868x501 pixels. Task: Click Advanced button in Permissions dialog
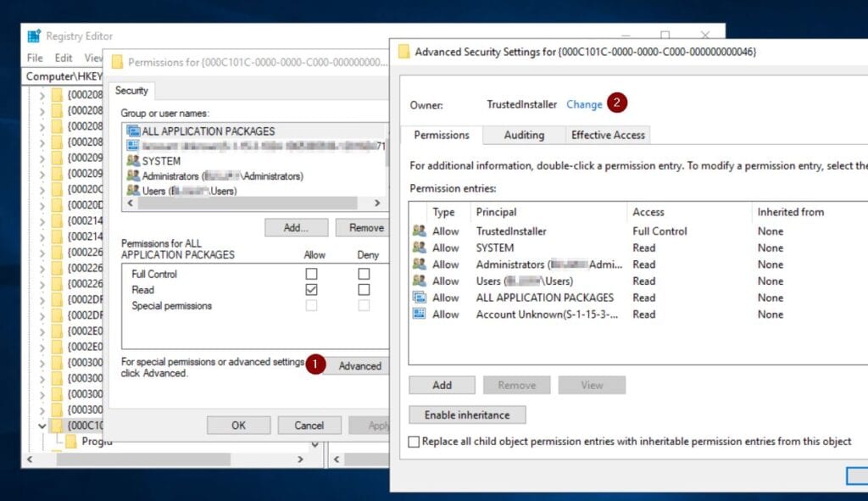point(359,366)
